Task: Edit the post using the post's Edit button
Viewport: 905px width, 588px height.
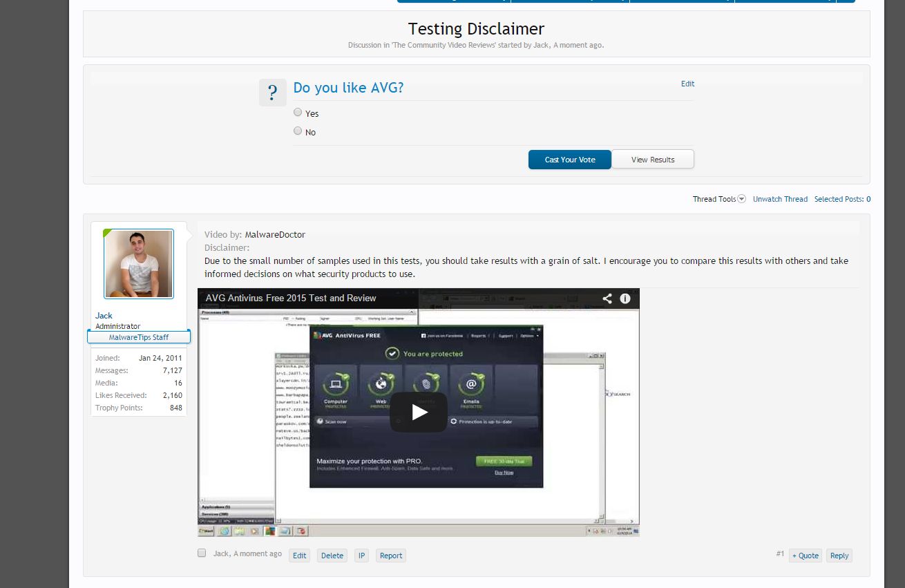Action: [x=299, y=556]
